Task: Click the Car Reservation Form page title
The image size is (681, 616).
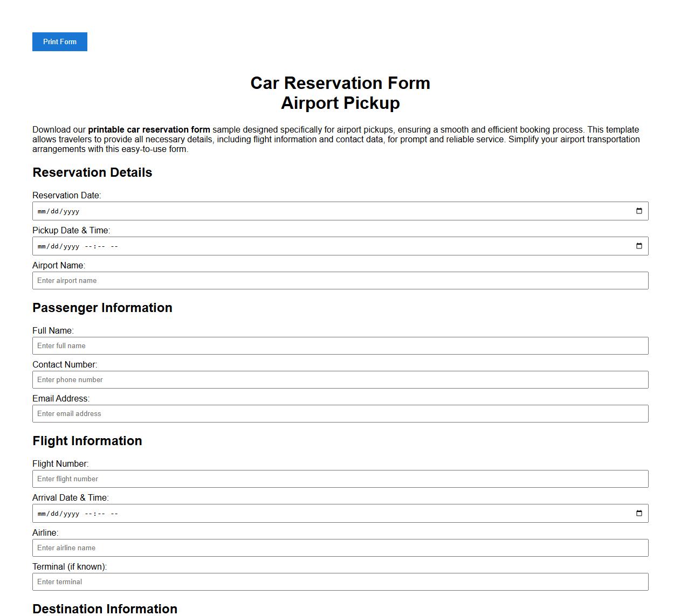Action: click(x=340, y=83)
